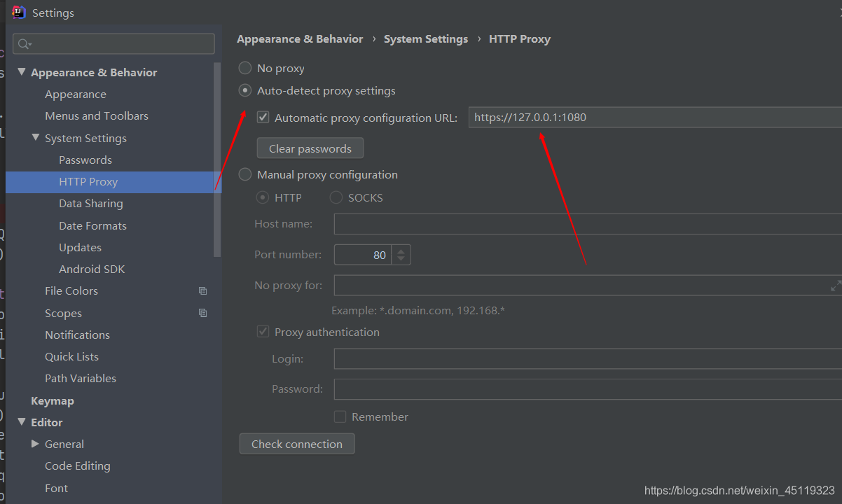842x504 pixels.
Task: Open Font settings under Editor
Action: coord(56,489)
